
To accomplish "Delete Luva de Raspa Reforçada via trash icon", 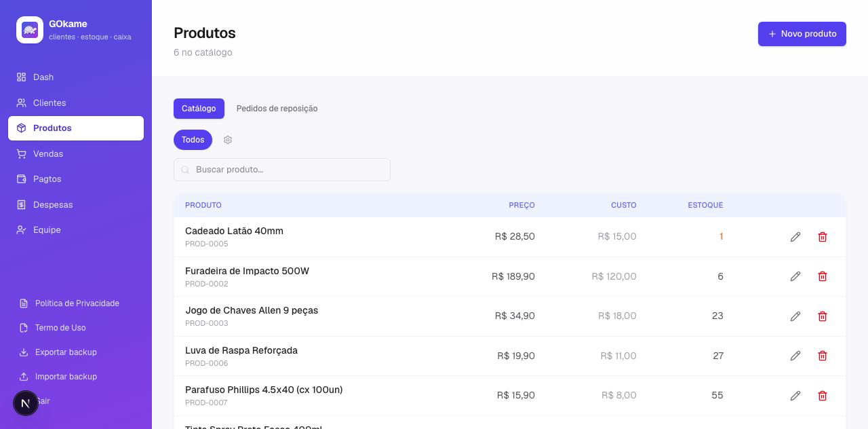I will pyautogui.click(x=823, y=356).
